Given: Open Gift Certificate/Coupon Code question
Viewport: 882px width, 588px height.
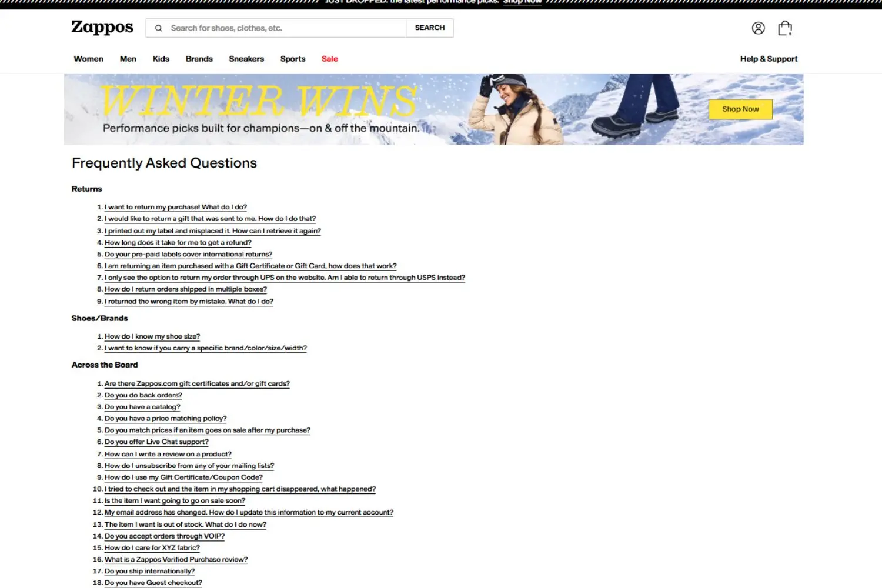Looking at the screenshot, I should (x=183, y=477).
